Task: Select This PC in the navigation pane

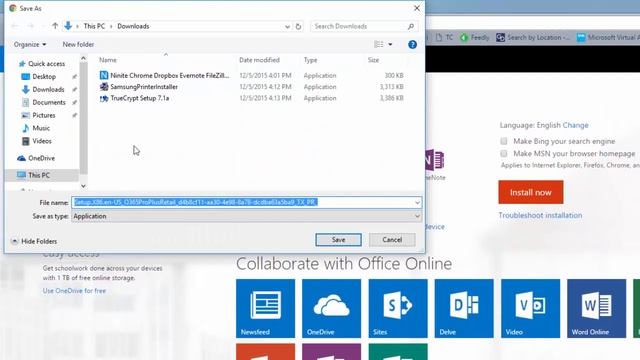Action: (x=39, y=176)
